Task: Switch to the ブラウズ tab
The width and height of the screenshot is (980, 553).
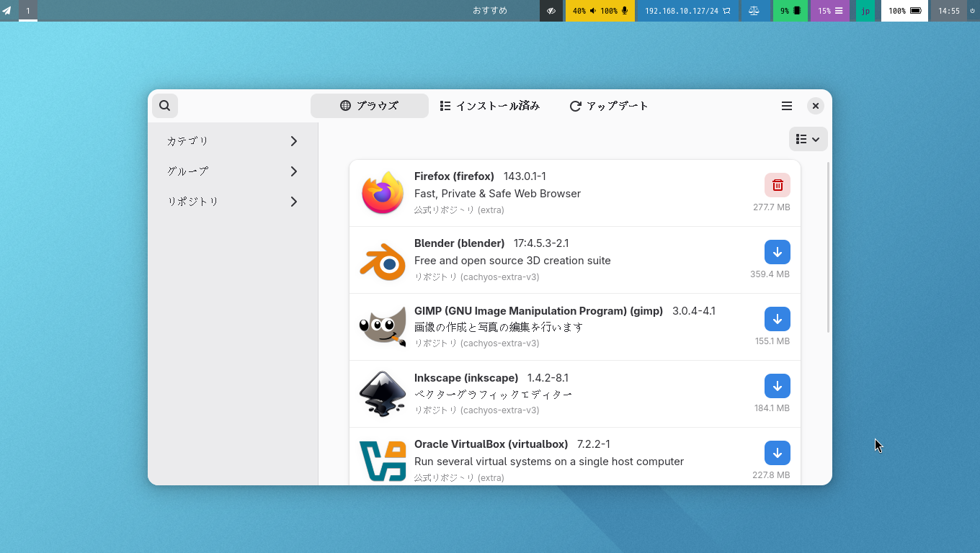Action: coord(370,106)
